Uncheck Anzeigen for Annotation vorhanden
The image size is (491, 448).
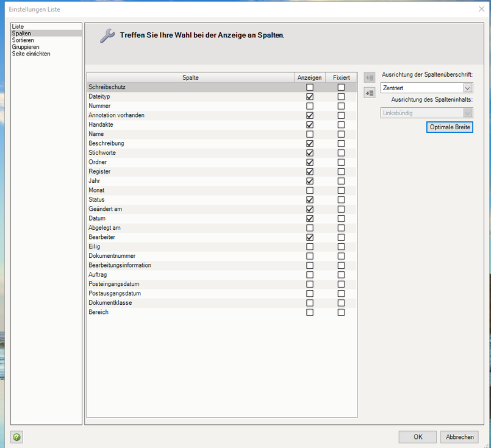pyautogui.click(x=310, y=115)
